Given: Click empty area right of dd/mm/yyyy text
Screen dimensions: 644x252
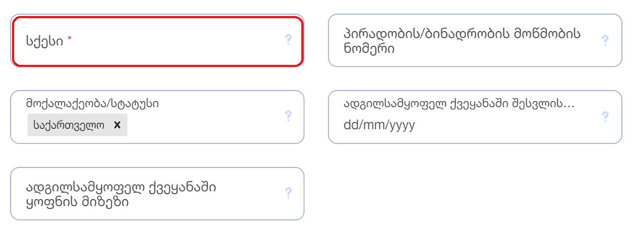Looking at the screenshot, I should click(503, 125).
